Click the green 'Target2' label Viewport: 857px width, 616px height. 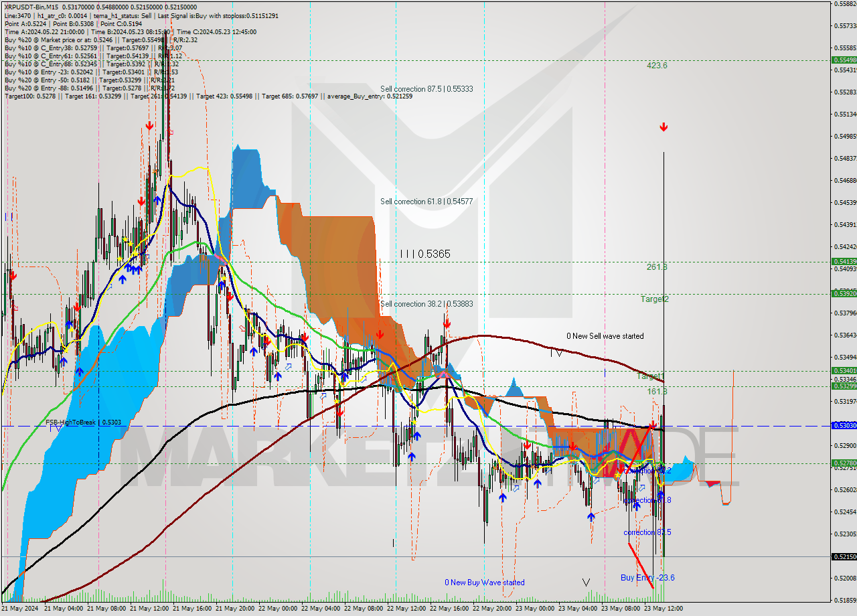(654, 299)
